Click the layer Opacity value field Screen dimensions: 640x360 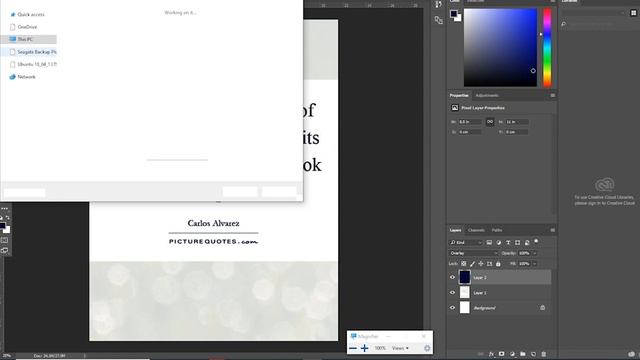[524, 253]
